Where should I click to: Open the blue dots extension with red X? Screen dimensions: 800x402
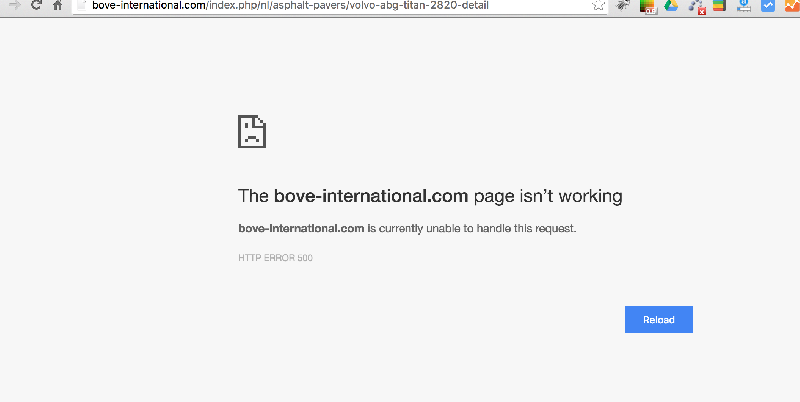(x=696, y=6)
